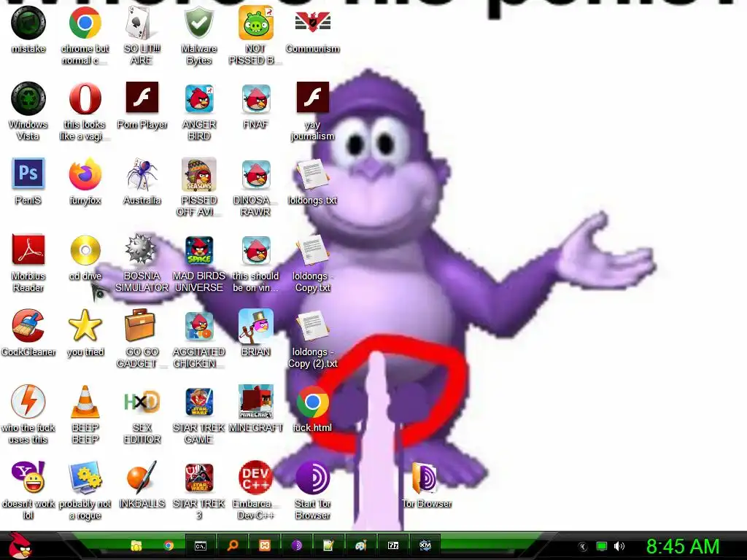Switch to the XAMPP taskbar button

[264, 545]
